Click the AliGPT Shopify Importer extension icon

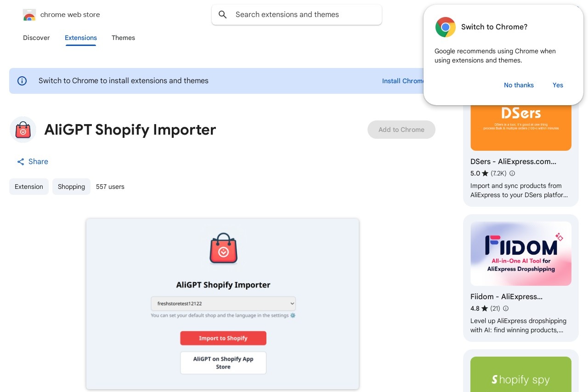click(x=23, y=130)
